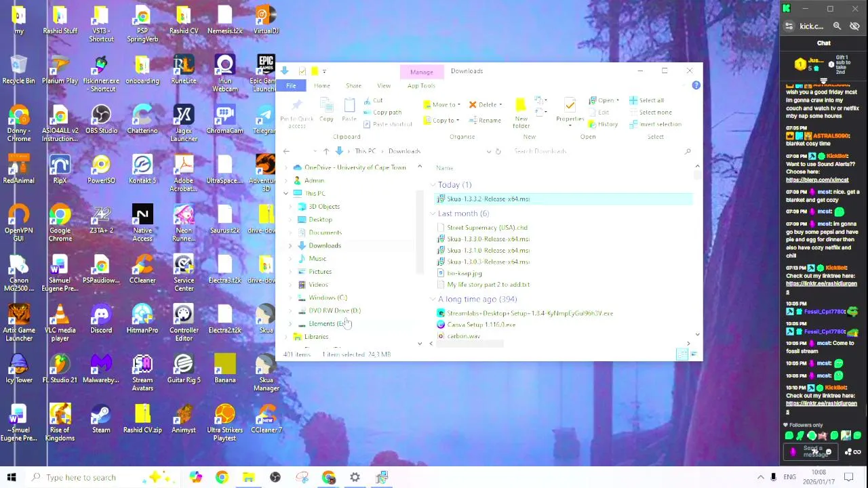The width and height of the screenshot is (868, 488).
Task: Open Windows (C:) in the navigation tree
Action: tap(328, 298)
